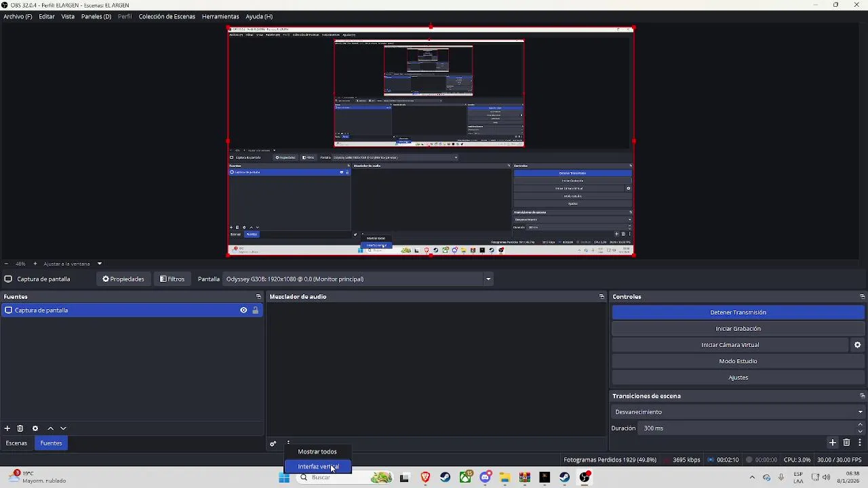Open virtual camera settings gear

click(x=857, y=345)
